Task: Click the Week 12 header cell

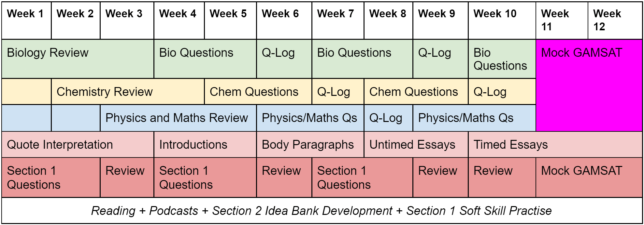Action: click(x=615, y=21)
